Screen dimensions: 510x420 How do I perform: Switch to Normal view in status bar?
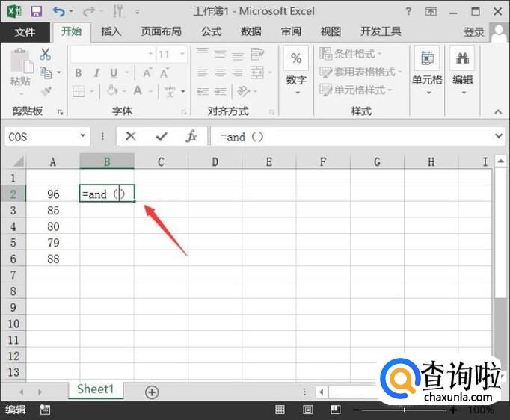coord(280,410)
